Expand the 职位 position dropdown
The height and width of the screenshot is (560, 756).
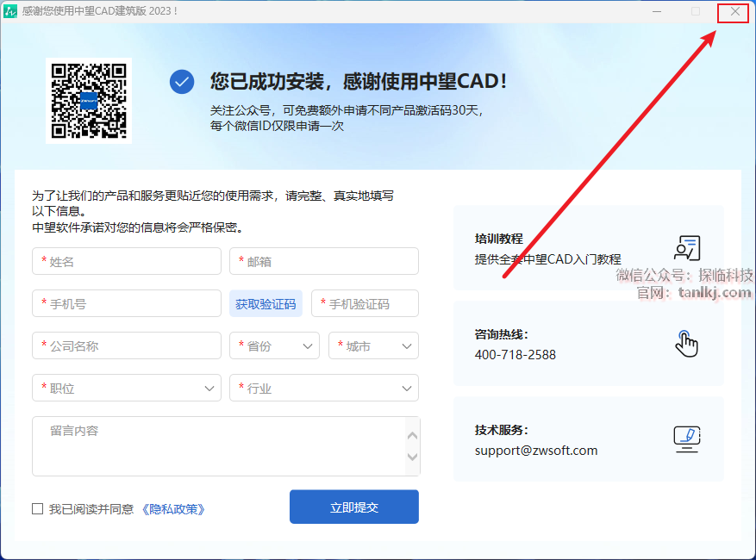pos(127,388)
